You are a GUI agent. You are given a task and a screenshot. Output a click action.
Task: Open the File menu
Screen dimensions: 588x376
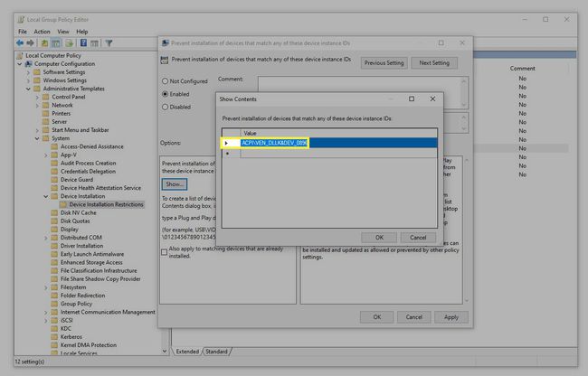23,32
